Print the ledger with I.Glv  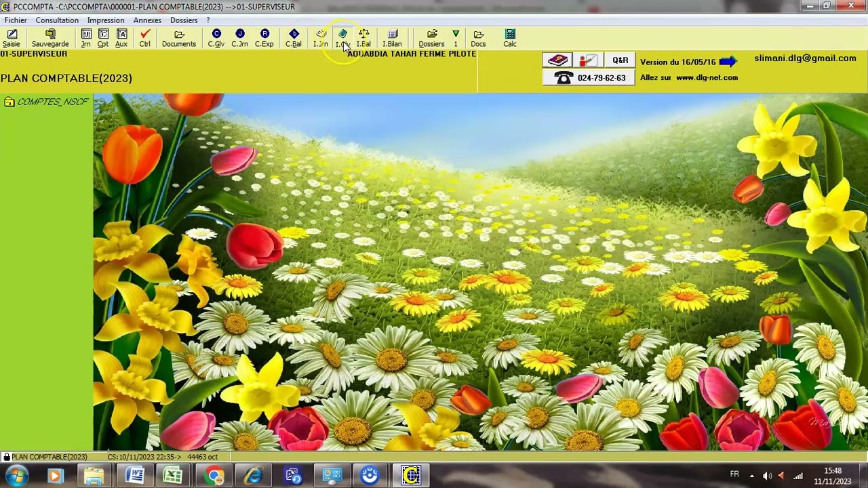pyautogui.click(x=342, y=39)
